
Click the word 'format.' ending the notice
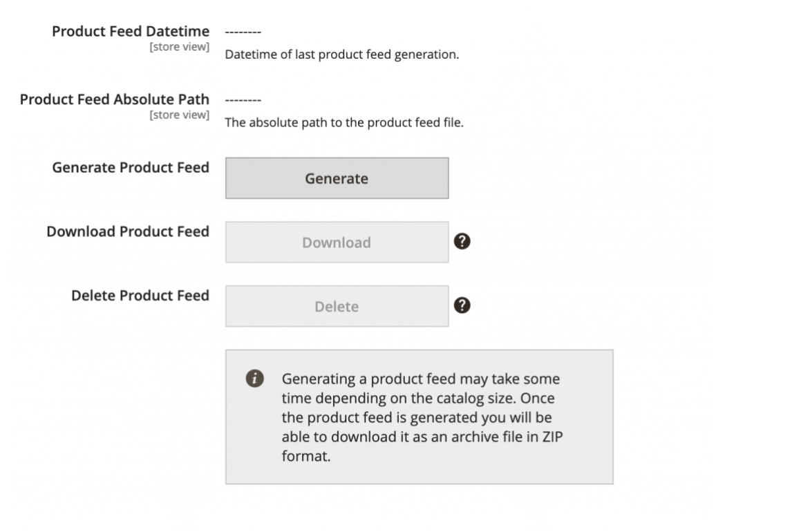click(x=306, y=456)
